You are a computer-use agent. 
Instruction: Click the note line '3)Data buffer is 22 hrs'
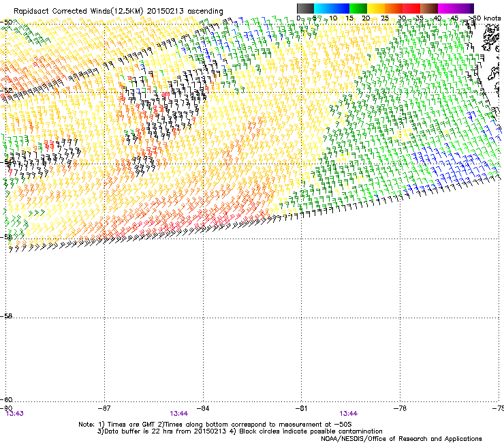(x=240, y=431)
